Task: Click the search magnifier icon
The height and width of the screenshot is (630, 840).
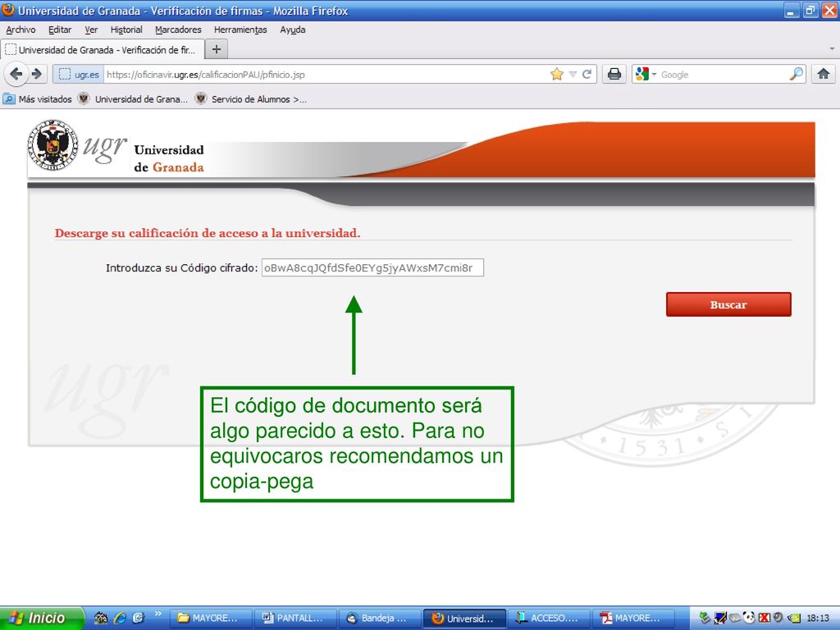Action: (797, 74)
